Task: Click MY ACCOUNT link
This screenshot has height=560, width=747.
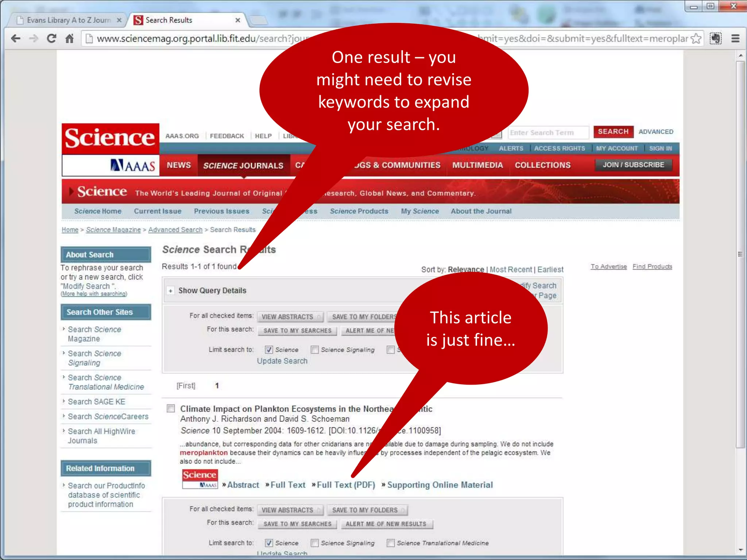Action: pyautogui.click(x=617, y=148)
